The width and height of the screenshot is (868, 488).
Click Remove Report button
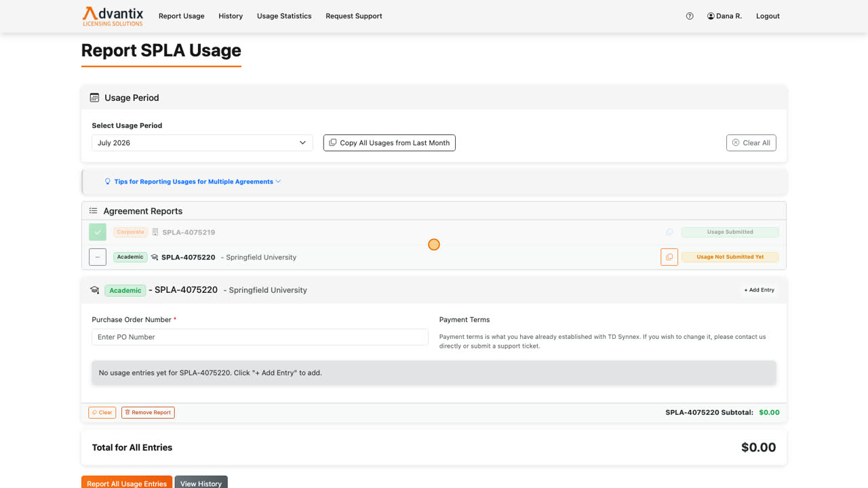pyautogui.click(x=148, y=412)
